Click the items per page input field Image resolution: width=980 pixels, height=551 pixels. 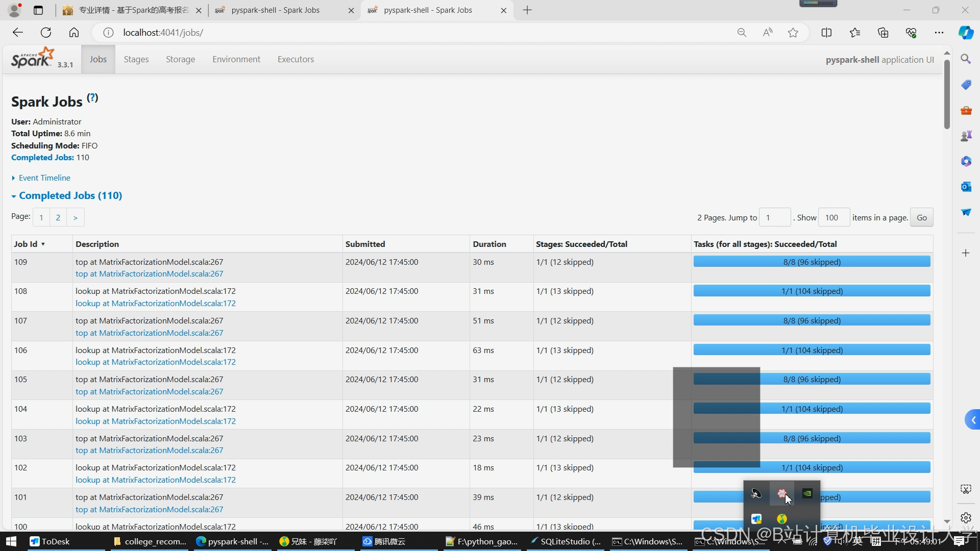point(834,217)
